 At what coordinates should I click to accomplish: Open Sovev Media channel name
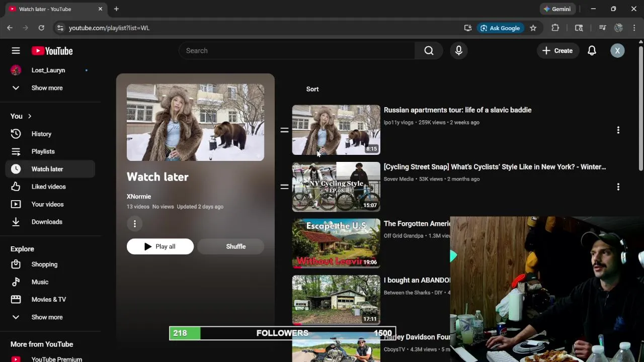398,179
